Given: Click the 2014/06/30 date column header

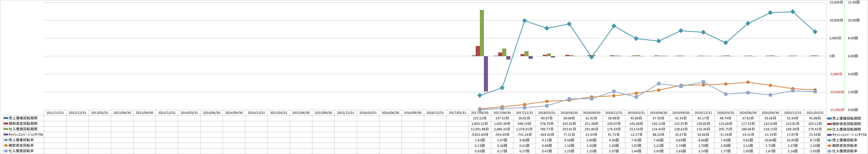Looking at the screenshot, I should [x=212, y=113].
